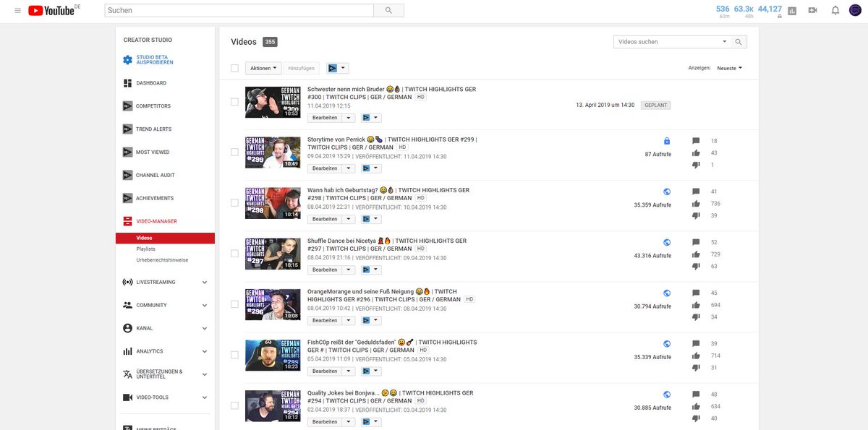Open Urheberrechtshinweise sub-item
The image size is (868, 430).
[162, 260]
